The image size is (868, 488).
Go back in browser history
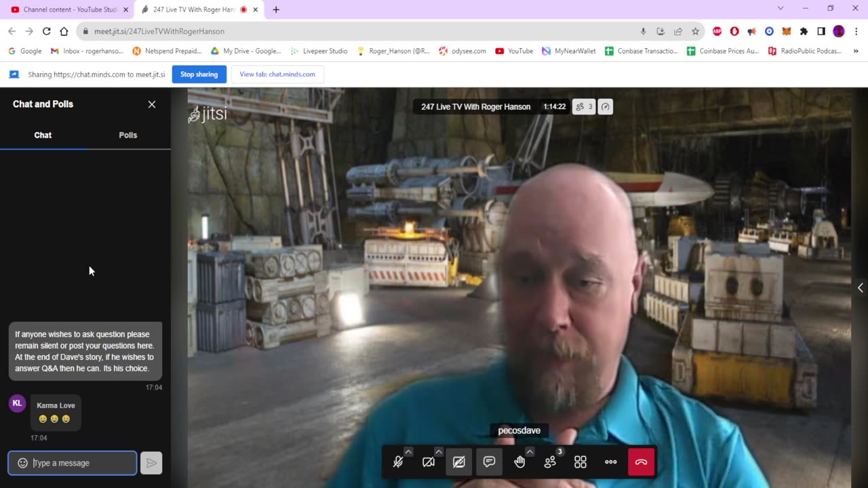pos(12,31)
